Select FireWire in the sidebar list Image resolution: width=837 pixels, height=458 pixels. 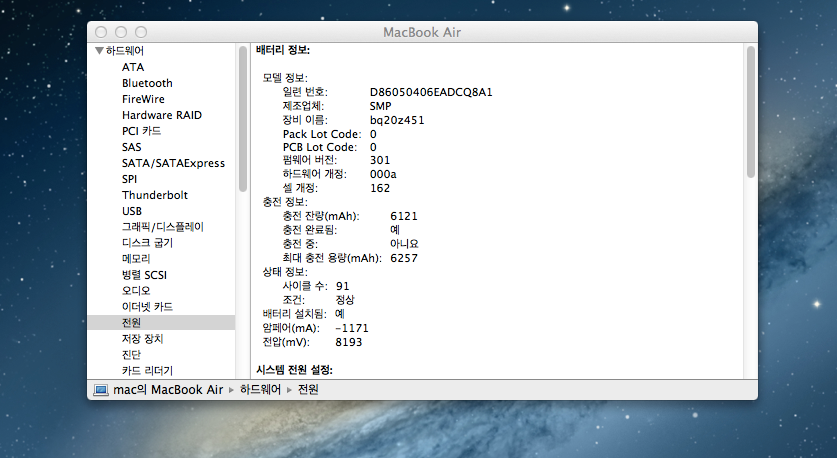(143, 99)
